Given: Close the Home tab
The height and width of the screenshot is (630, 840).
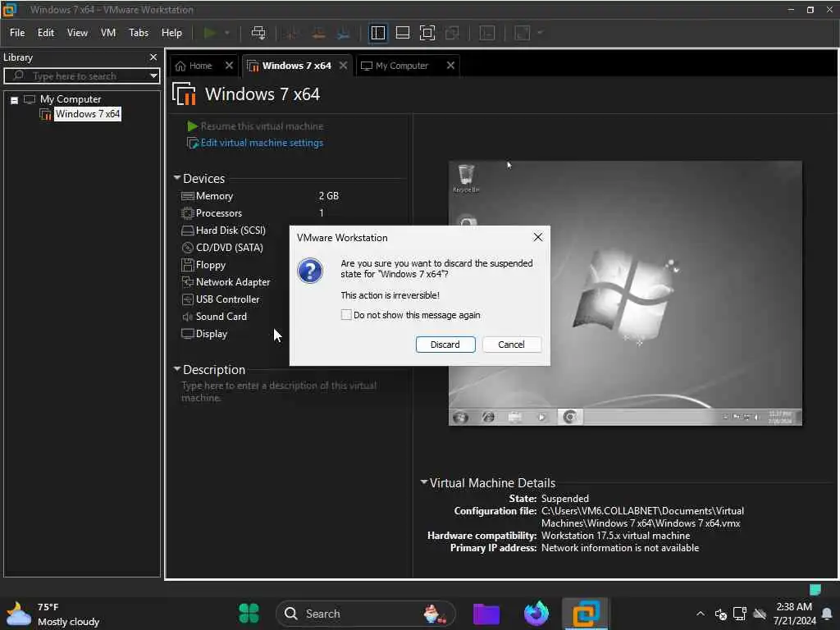Looking at the screenshot, I should coord(230,66).
